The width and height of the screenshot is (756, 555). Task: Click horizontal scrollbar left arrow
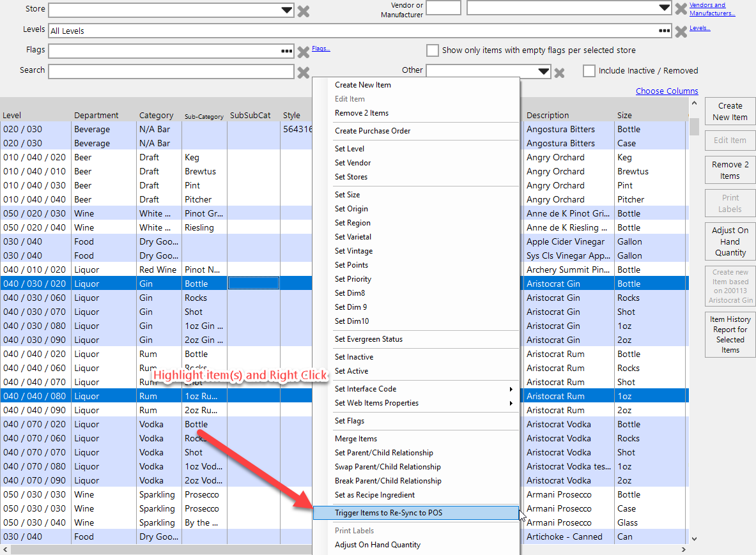click(5, 549)
